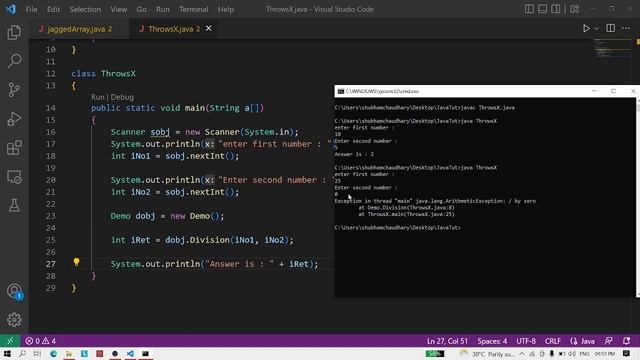Run the Java file with play button
The width and height of the screenshot is (640, 360).
[586, 29]
